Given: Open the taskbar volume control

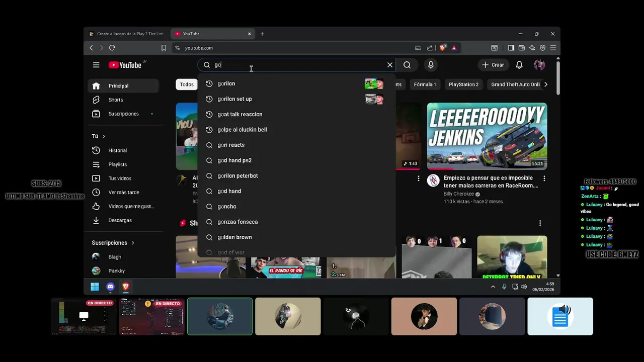Looking at the screenshot, I should 524,287.
